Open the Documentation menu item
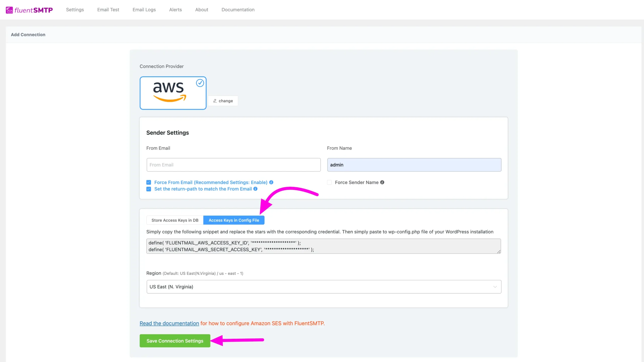This screenshot has width=644, height=362. pos(238,10)
